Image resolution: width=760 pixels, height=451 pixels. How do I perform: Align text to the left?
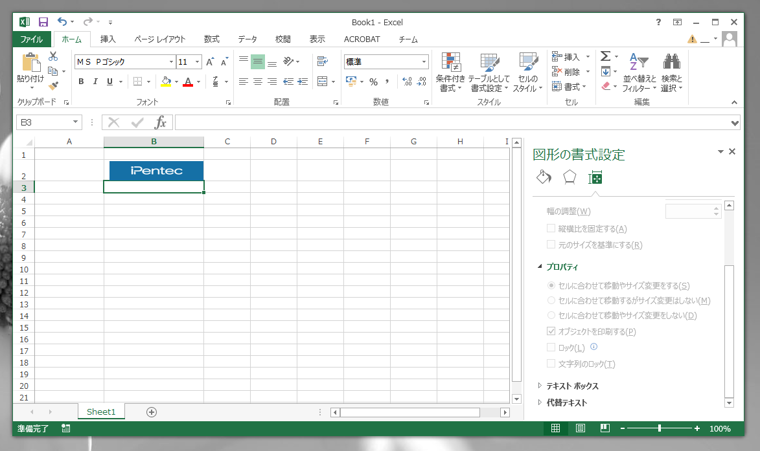point(243,81)
